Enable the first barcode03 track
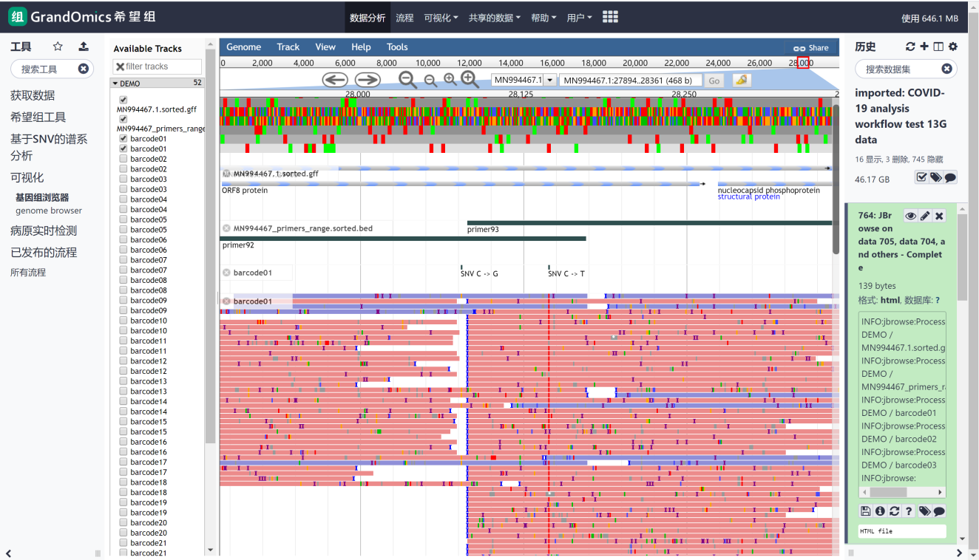Screen dimensions: 979x560 [x=123, y=179]
